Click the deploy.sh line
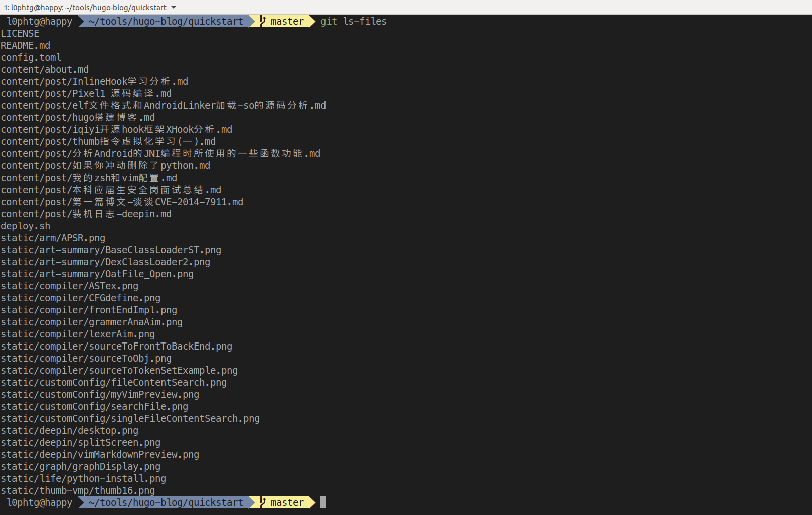The image size is (812, 515). pos(26,226)
